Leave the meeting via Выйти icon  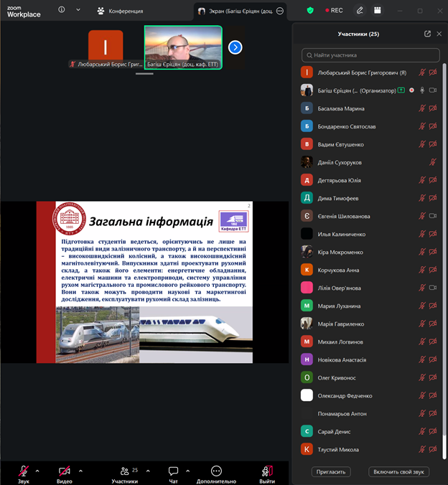click(267, 471)
